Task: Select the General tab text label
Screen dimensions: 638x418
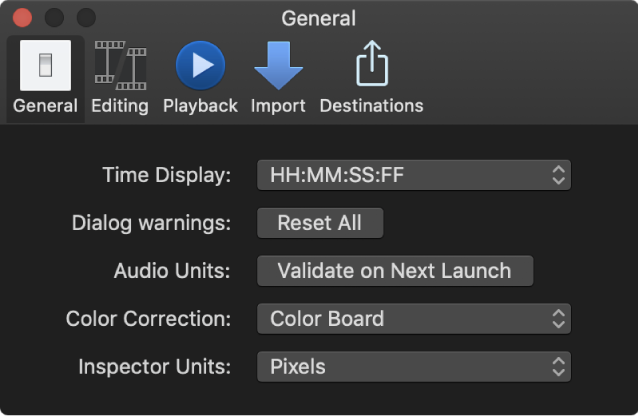Action: point(45,105)
